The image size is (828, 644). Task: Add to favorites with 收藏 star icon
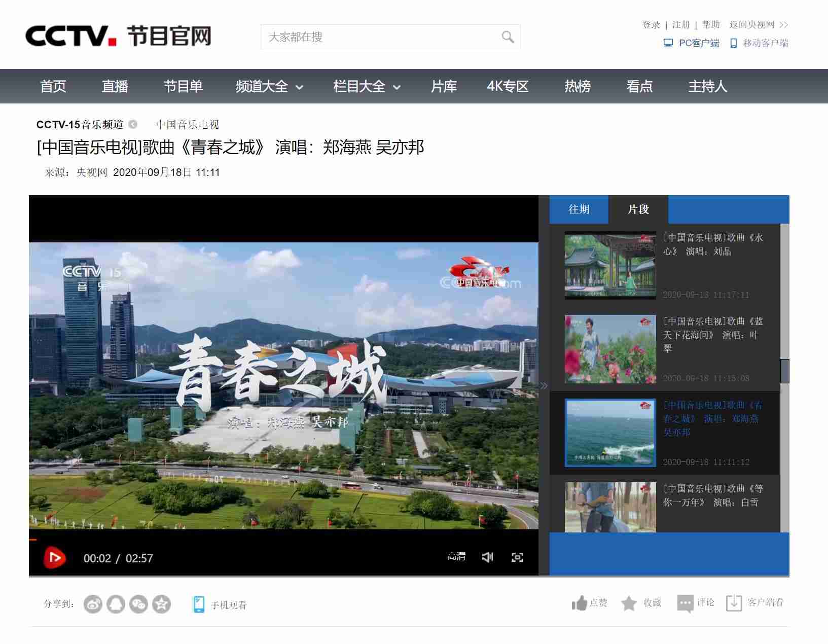(x=629, y=603)
